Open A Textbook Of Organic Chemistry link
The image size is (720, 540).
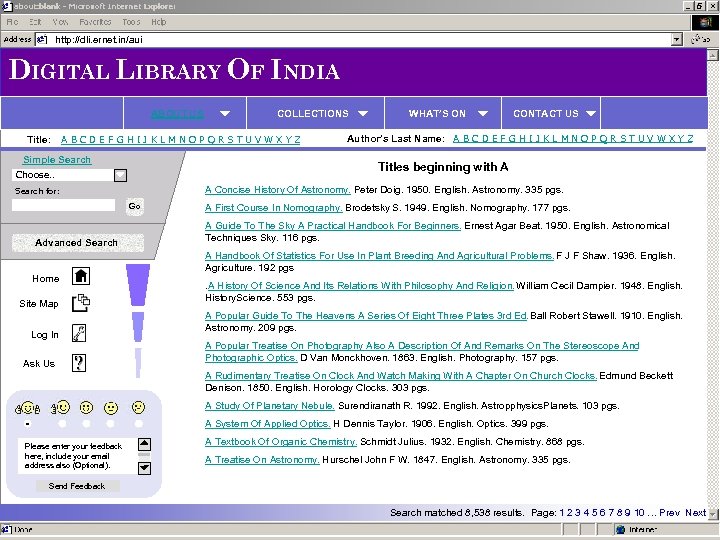281,441
